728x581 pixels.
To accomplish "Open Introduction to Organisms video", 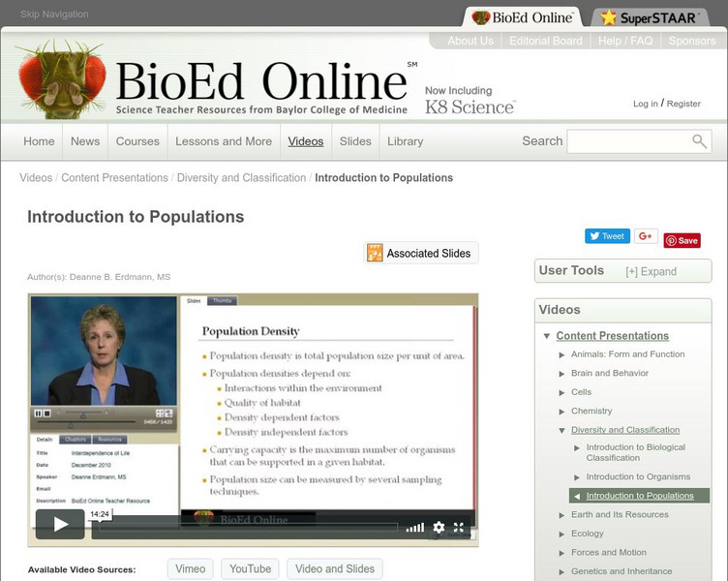I will 638,476.
